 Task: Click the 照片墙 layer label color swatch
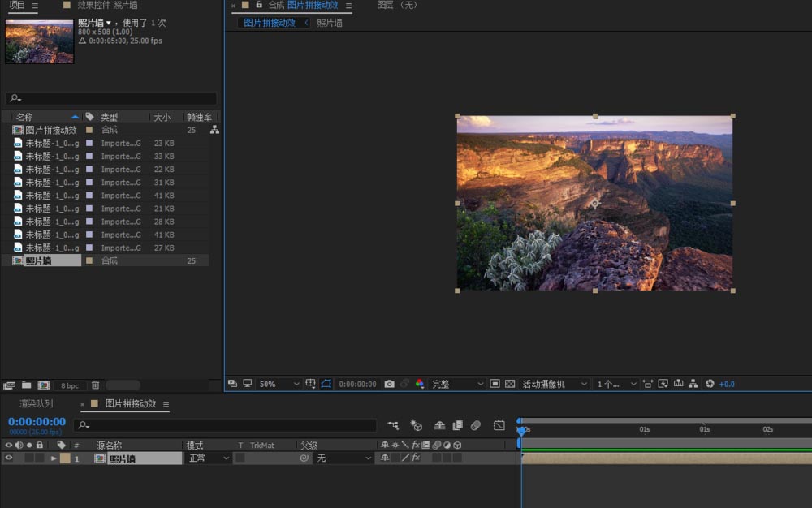tap(65, 458)
